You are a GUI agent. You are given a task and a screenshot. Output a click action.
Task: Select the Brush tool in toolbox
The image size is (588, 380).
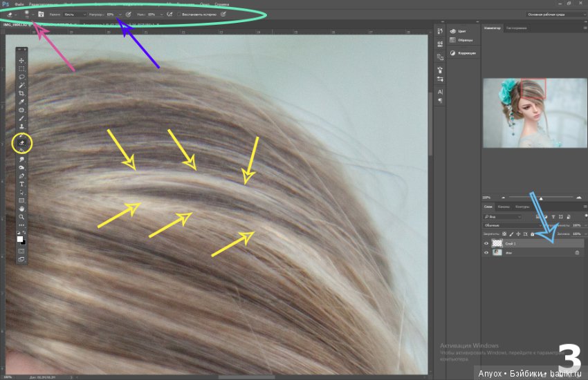(x=21, y=118)
